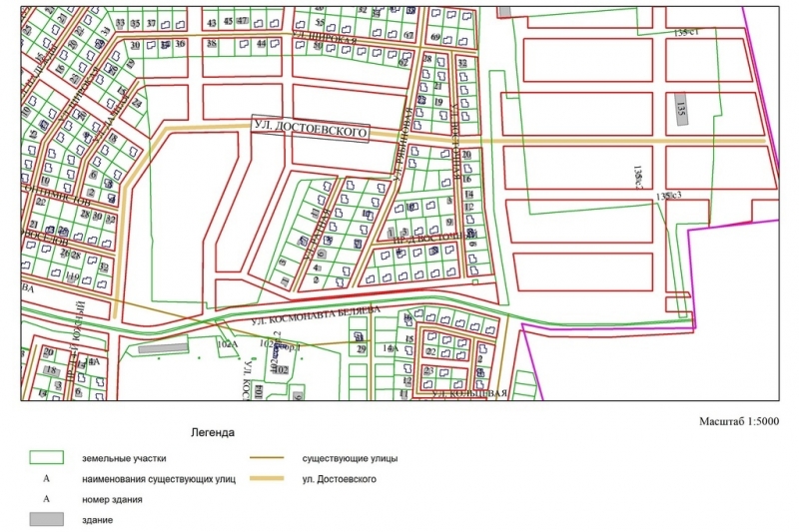Click the 'ул. Достоевского' legend text
The width and height of the screenshot is (799, 532).
point(339,480)
